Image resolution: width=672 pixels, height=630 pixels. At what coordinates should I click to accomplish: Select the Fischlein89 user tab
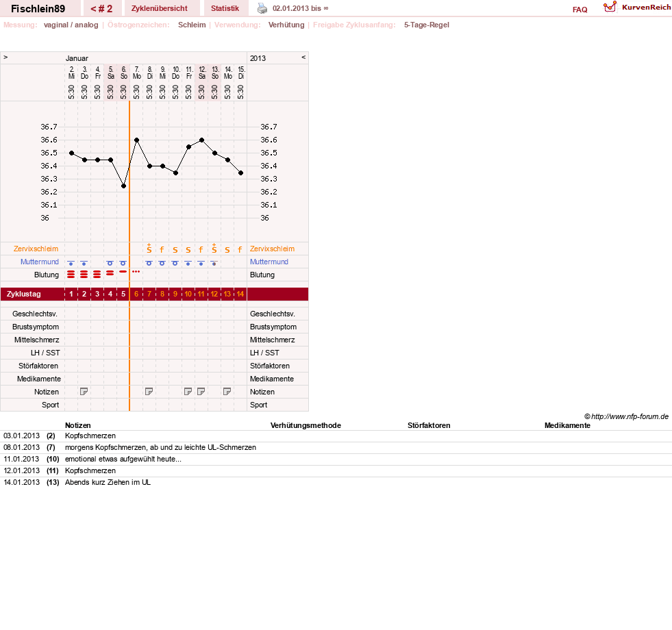point(38,9)
